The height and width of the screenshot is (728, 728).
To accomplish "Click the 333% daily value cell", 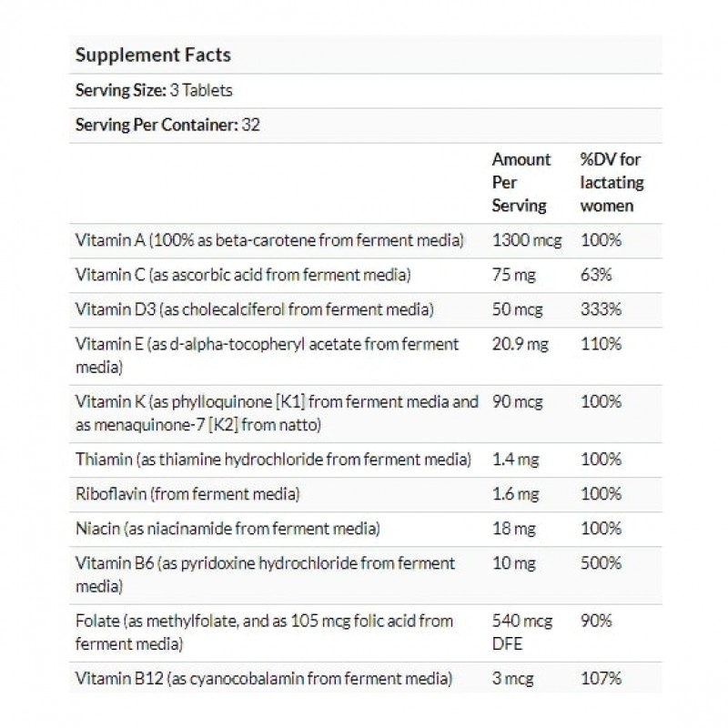I will tap(602, 309).
